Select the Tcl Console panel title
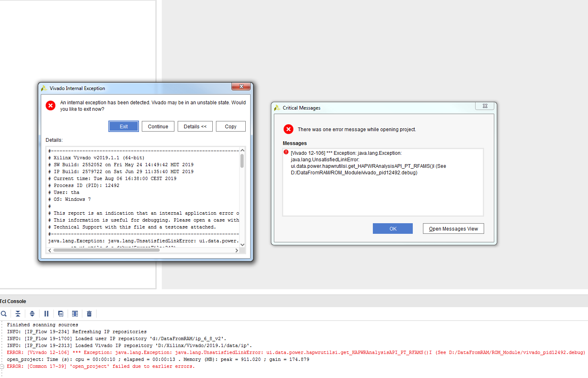The image size is (588, 378). click(13, 301)
